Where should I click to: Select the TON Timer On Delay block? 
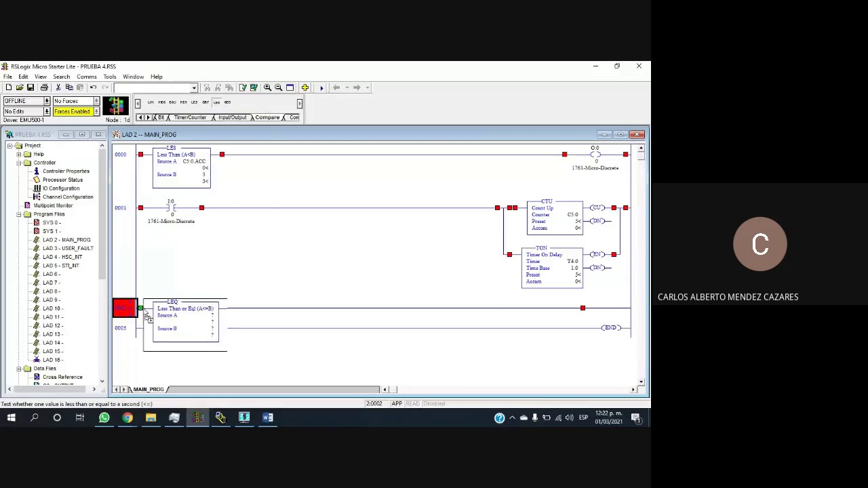click(552, 267)
